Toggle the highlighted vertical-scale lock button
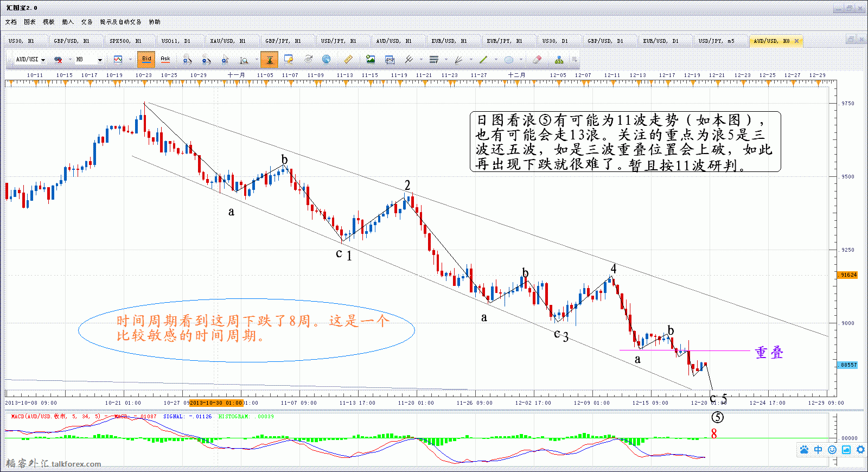Image resolution: width=868 pixels, height=472 pixels. tap(270, 60)
